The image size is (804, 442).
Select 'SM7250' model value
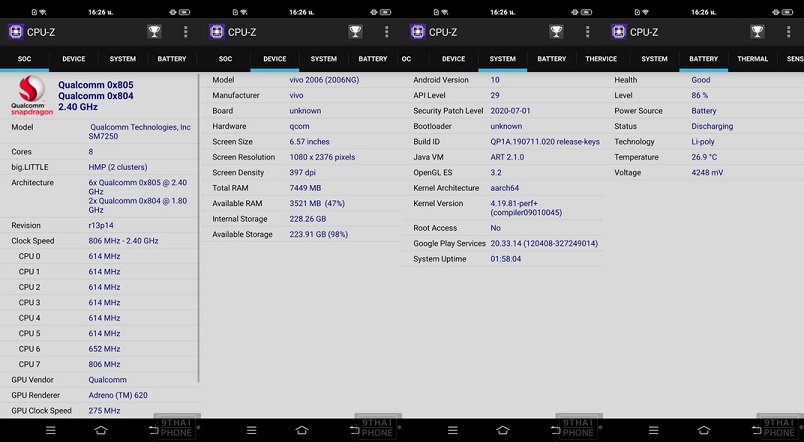click(104, 136)
